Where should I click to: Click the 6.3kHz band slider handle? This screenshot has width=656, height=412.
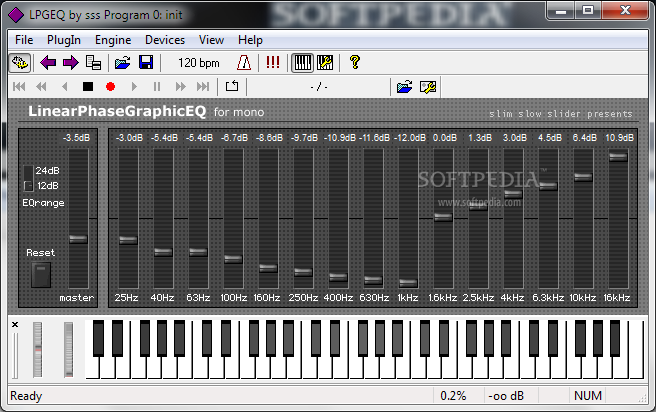[548, 186]
